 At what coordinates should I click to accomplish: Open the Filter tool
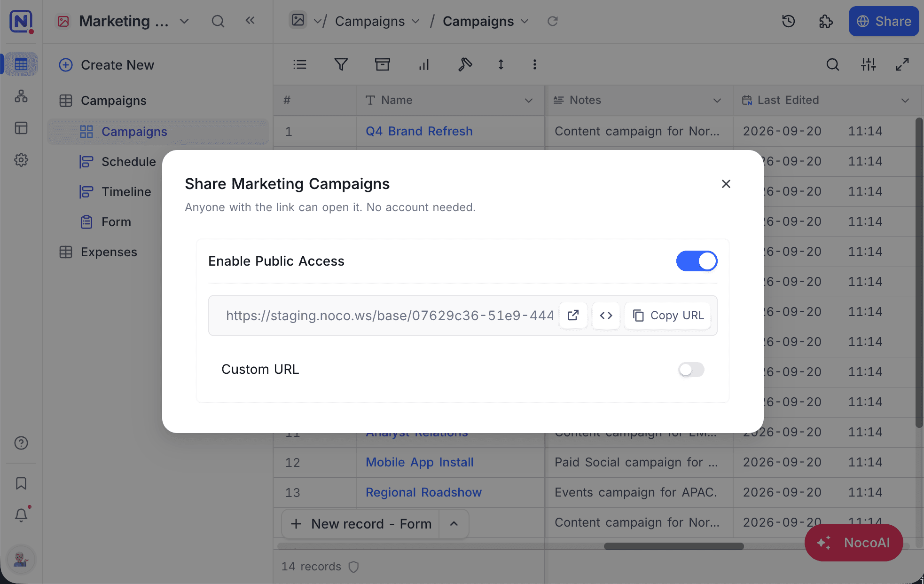click(x=341, y=64)
